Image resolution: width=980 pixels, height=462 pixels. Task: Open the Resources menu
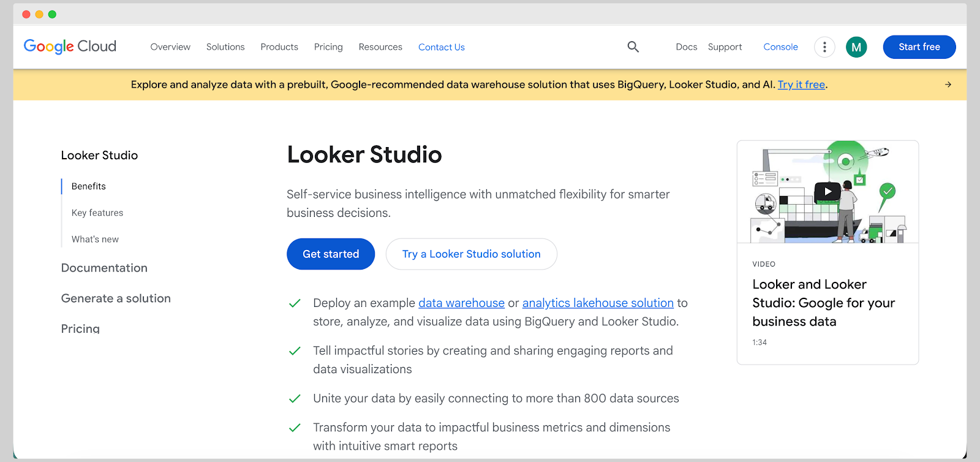point(380,47)
